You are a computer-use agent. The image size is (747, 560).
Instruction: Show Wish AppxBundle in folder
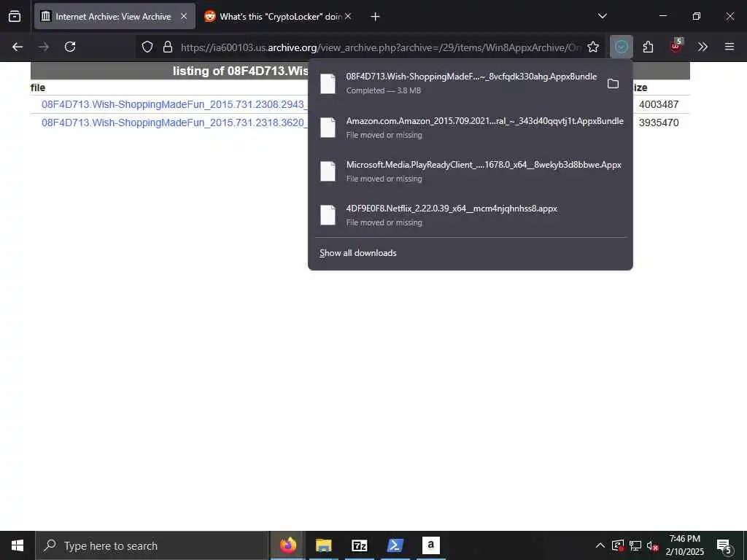pos(613,84)
